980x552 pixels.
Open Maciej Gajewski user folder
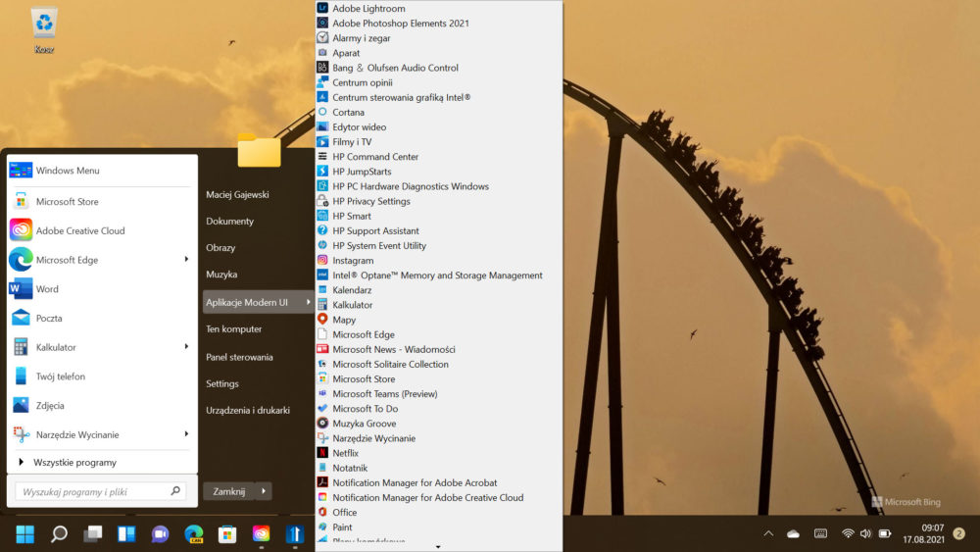(x=237, y=194)
